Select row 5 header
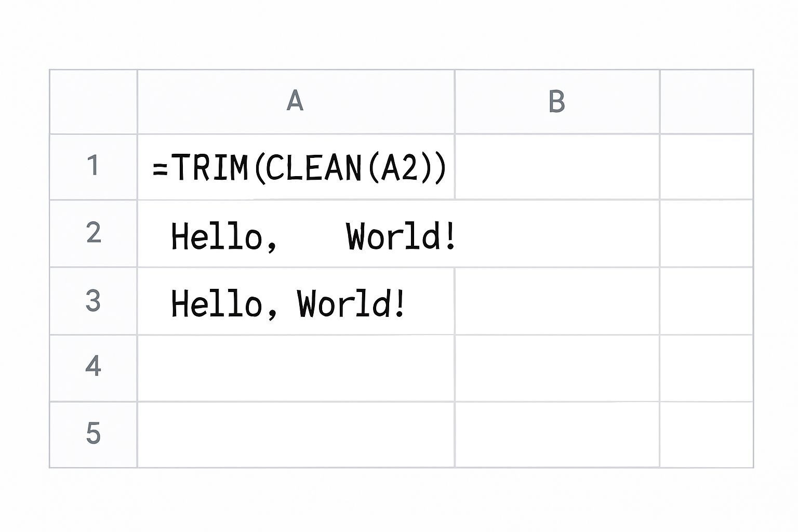This screenshot has height=532, width=798. (94, 434)
